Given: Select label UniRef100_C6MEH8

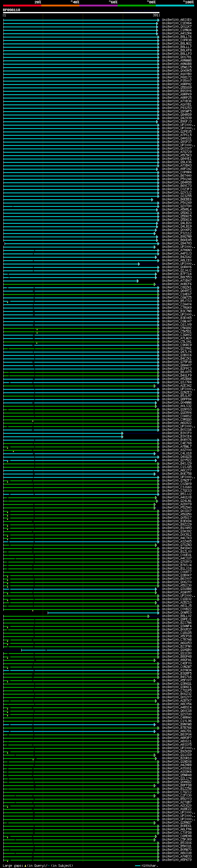Looking at the screenshot, I should pyautogui.click(x=177, y=836).
